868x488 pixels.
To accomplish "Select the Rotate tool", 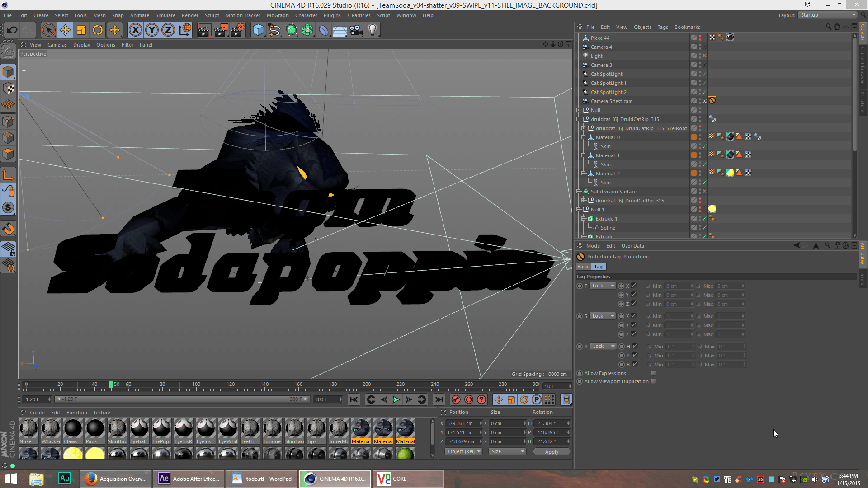I will [x=98, y=30].
